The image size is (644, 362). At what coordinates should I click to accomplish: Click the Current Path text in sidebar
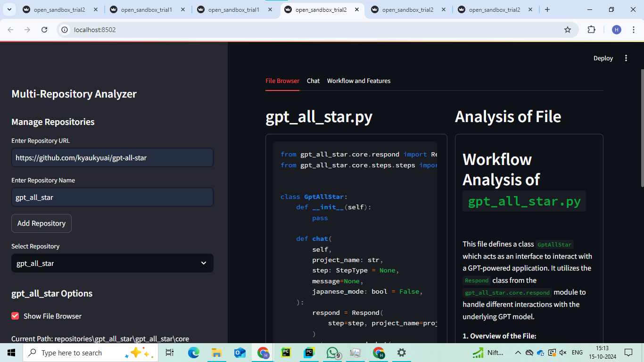click(x=100, y=338)
